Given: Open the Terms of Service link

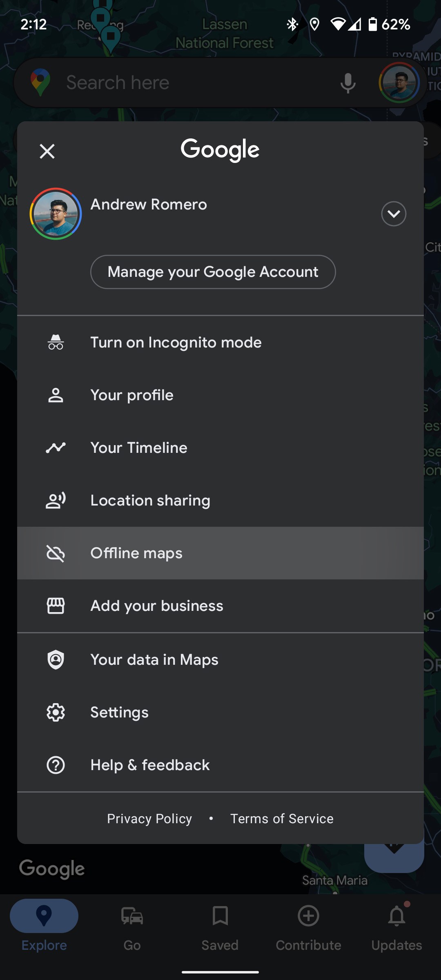Looking at the screenshot, I should click(282, 819).
